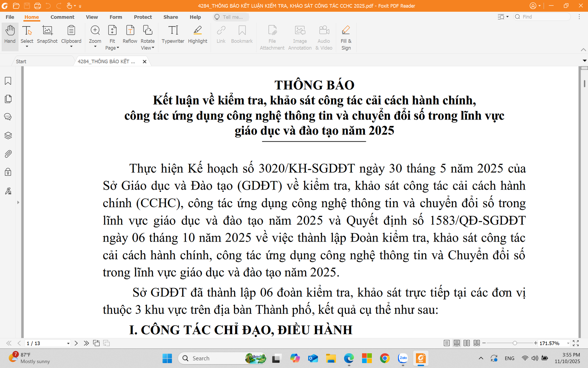Enable Facing page display mode
The width and height of the screenshot is (588, 368).
point(467,343)
